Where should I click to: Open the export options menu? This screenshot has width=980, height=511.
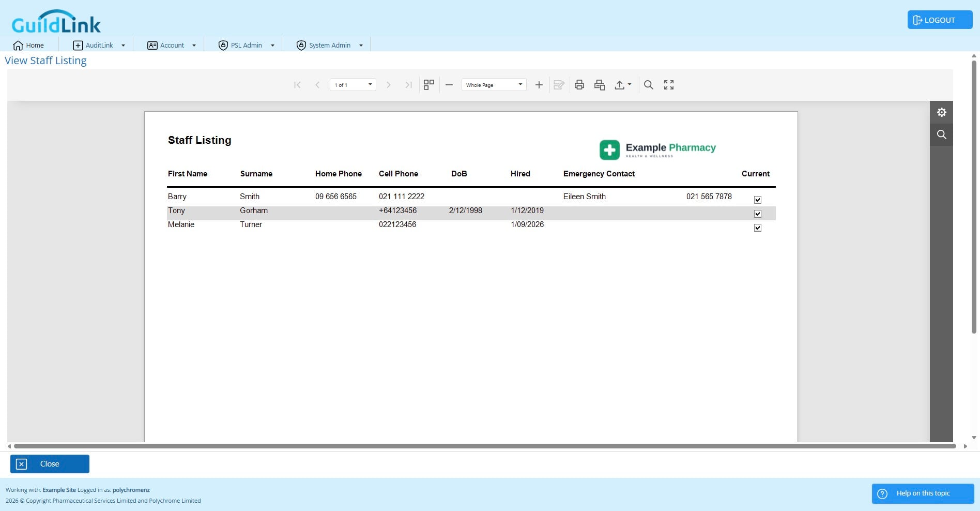pos(623,85)
